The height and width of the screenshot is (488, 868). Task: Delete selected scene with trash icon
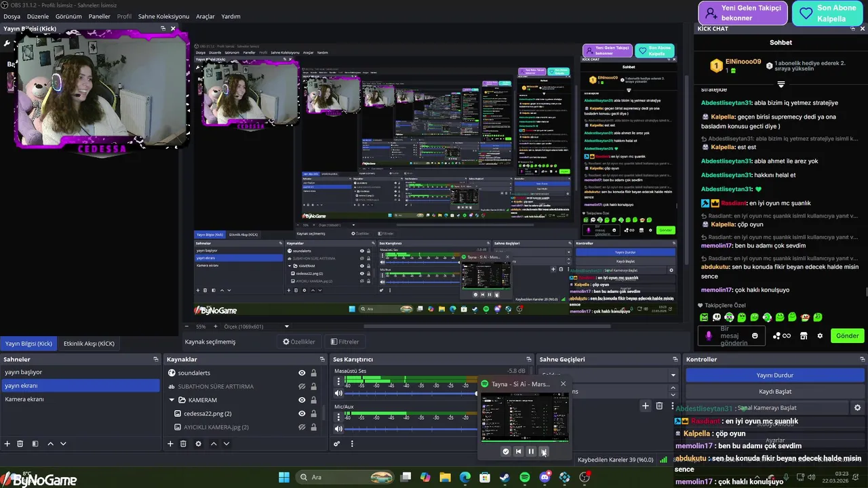pos(20,444)
